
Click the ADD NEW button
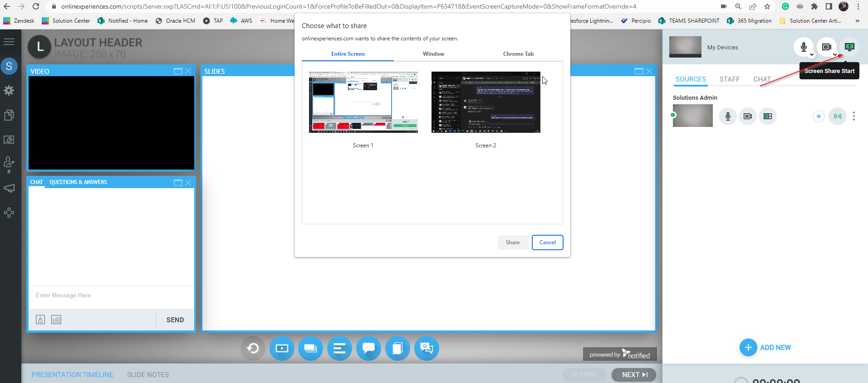[x=765, y=348]
